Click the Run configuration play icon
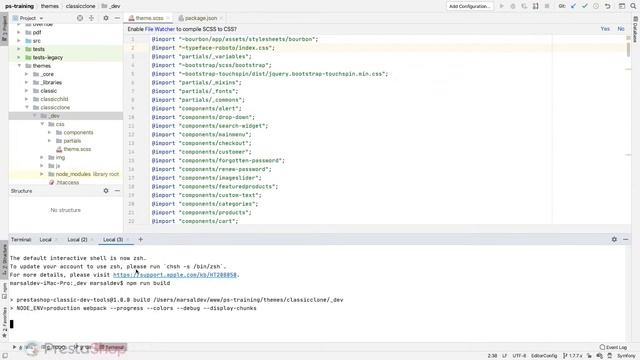This screenshot has width=640, height=360. [x=502, y=6]
